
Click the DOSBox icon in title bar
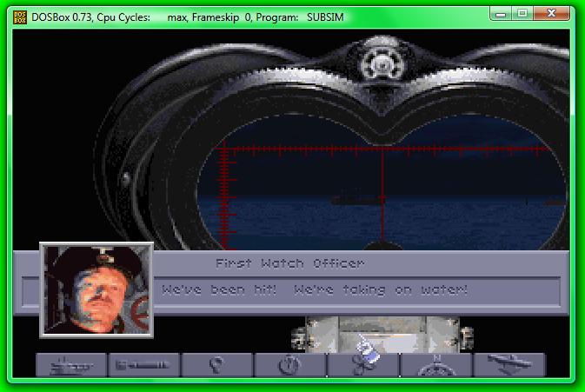pos(20,17)
